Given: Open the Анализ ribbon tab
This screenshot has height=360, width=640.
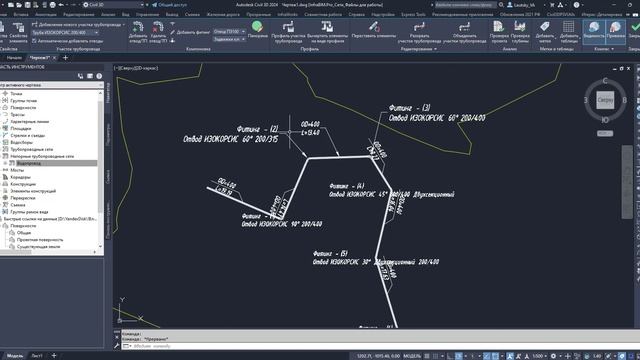Looking at the screenshot, I should (108, 14).
